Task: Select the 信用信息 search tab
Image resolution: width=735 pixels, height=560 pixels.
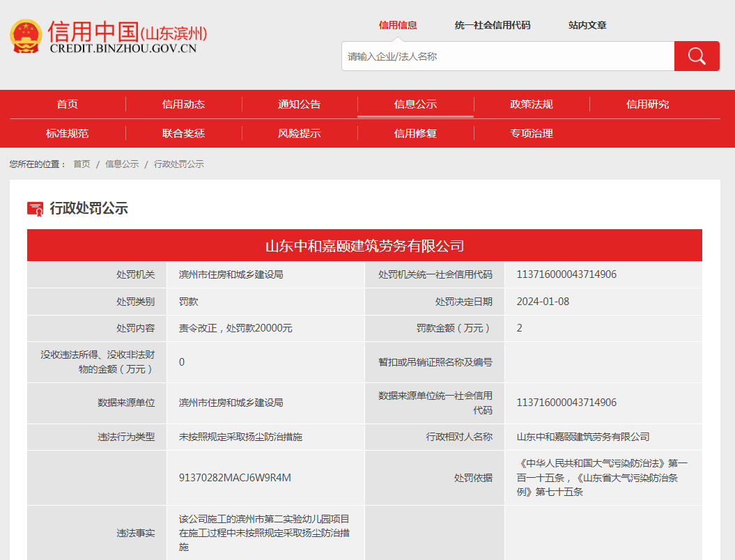Action: 398,25
